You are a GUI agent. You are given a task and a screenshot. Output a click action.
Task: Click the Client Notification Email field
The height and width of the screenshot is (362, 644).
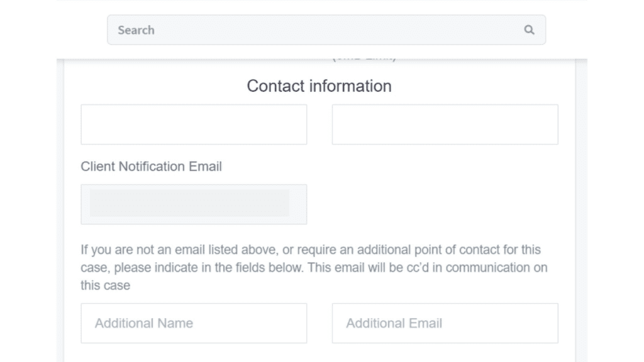[x=193, y=204]
